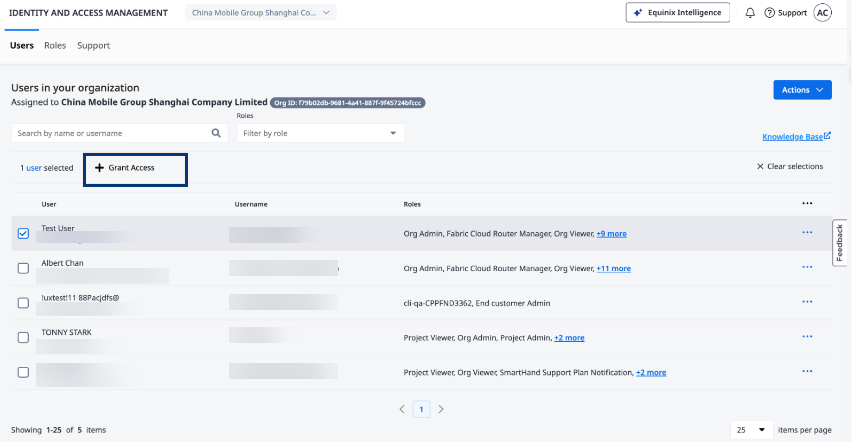Show +11 more roles for Albert Chan
Screen dimensions: 853x442
(x=614, y=268)
